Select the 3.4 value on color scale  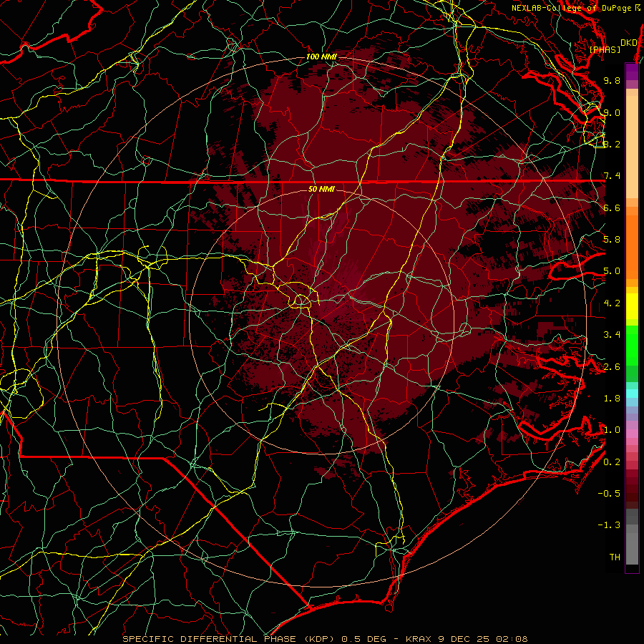(612, 335)
